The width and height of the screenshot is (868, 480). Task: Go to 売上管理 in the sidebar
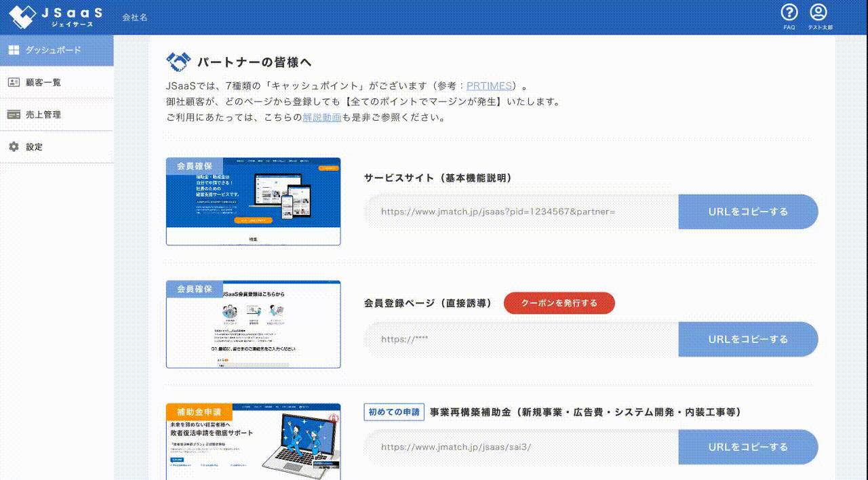click(x=43, y=115)
